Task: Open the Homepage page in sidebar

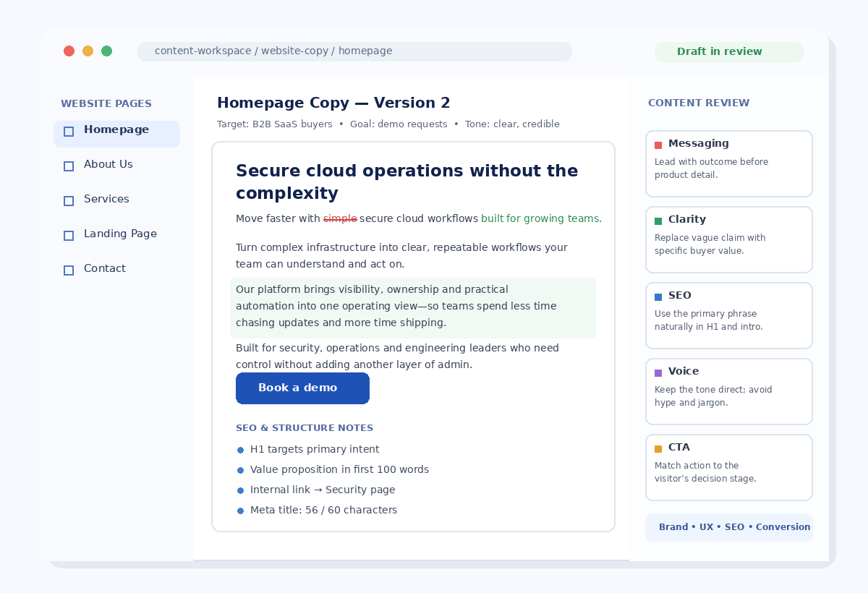Action: click(x=116, y=134)
